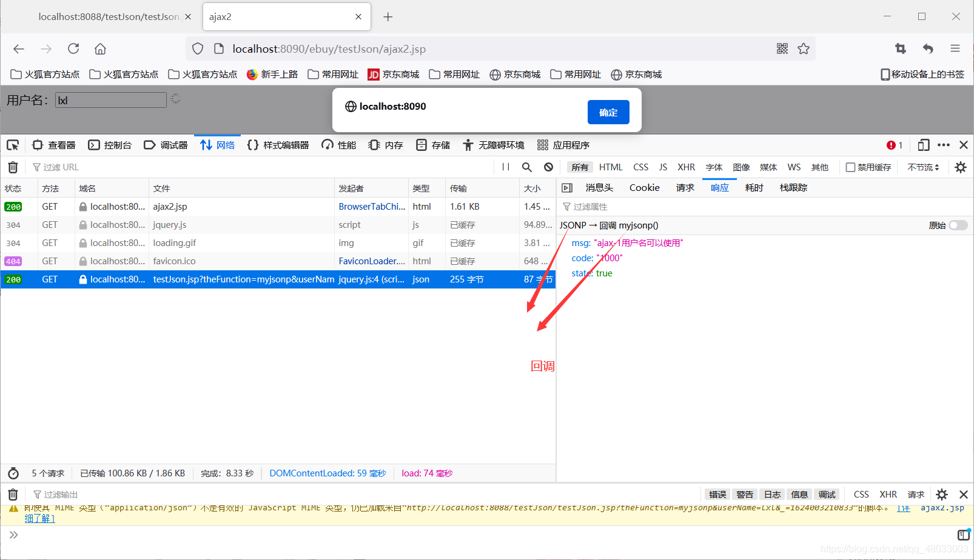This screenshot has height=560, width=974.
Task: Open a new browser tab
Action: click(388, 17)
